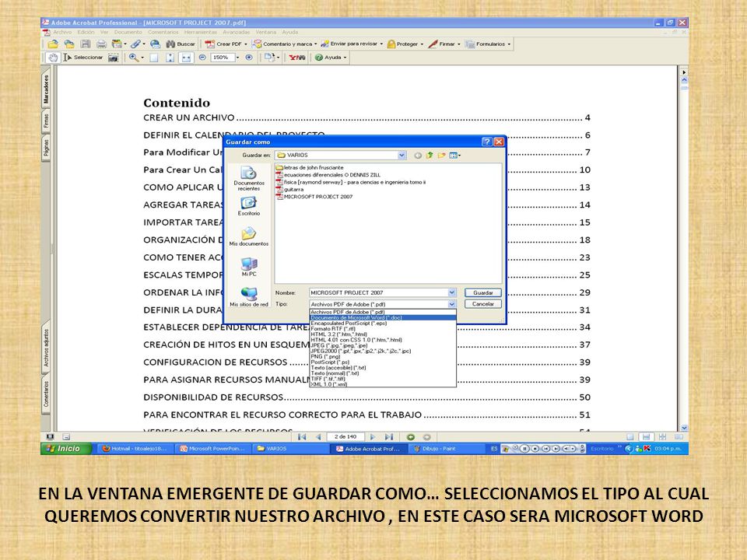Open Mis documentos in places bar

249,236
